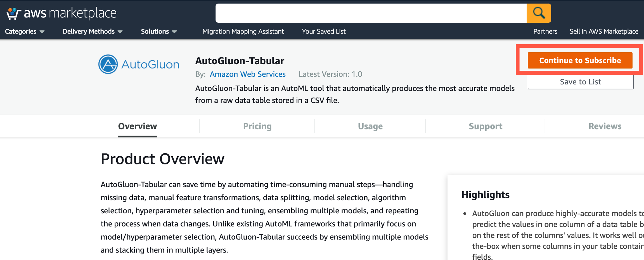
Task: Click the AutoGluon logo image
Action: (x=139, y=64)
